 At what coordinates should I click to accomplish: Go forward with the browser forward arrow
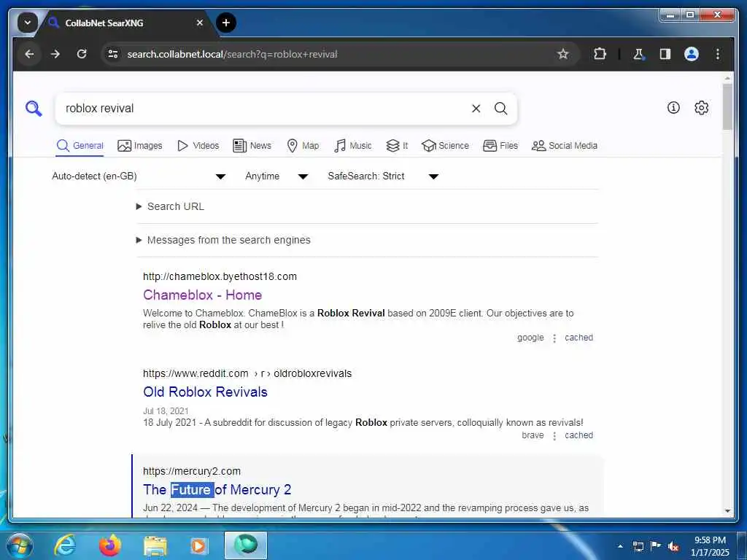point(55,54)
